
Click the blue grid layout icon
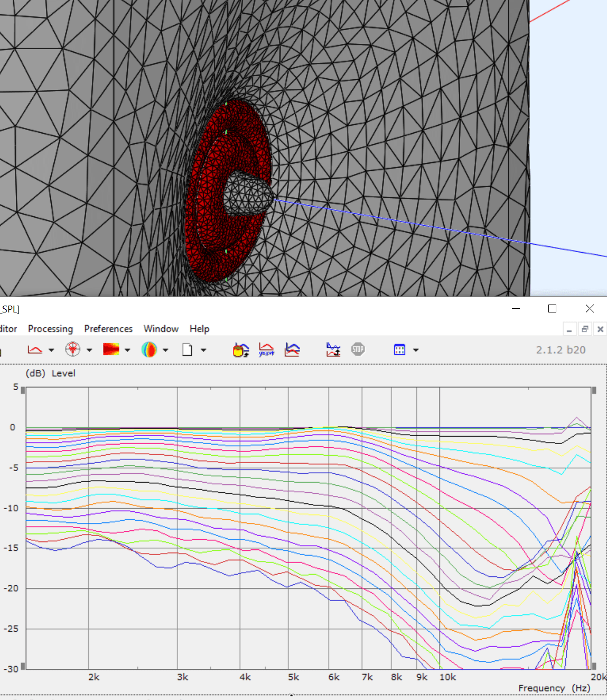(x=400, y=349)
